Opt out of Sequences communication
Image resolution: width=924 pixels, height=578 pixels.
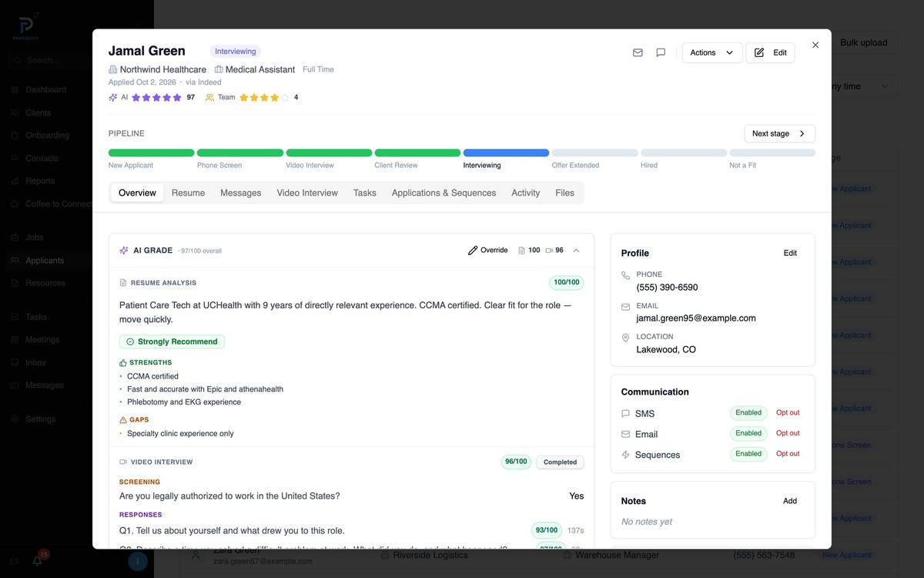click(788, 454)
